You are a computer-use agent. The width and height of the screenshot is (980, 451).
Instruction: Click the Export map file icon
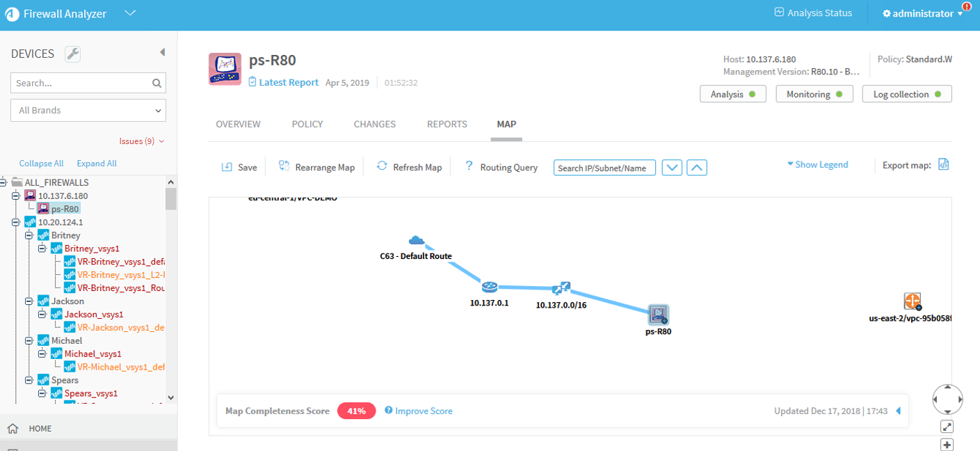(x=943, y=165)
